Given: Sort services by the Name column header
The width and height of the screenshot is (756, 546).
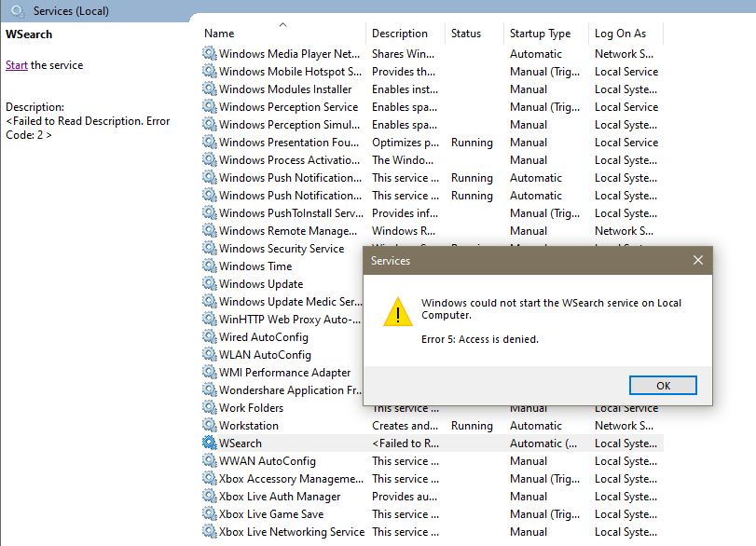Looking at the screenshot, I should pos(219,34).
